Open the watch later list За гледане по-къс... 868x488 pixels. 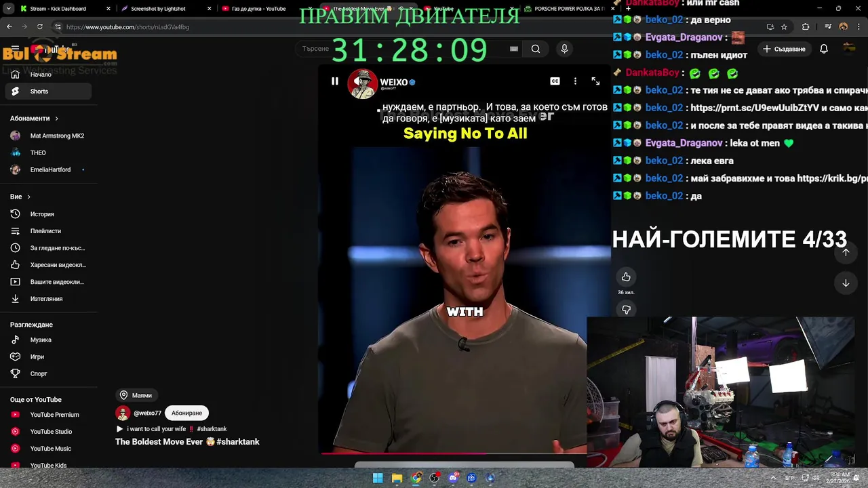click(47, 248)
